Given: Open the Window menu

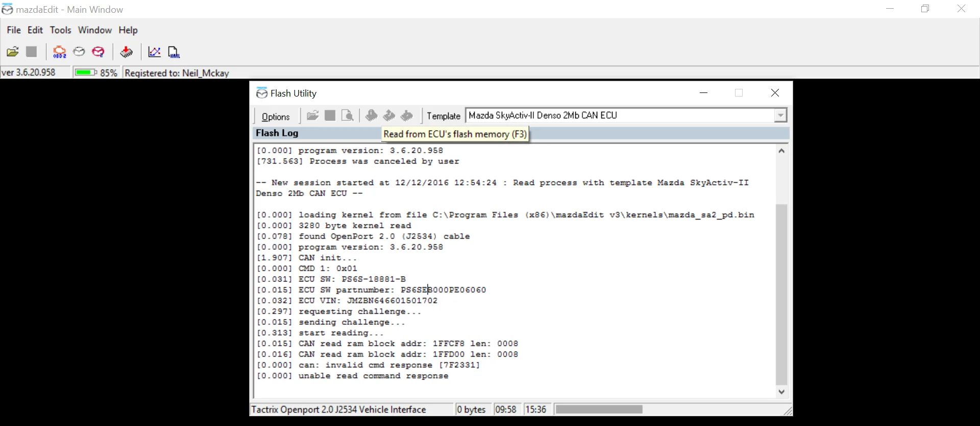Looking at the screenshot, I should 95,30.
